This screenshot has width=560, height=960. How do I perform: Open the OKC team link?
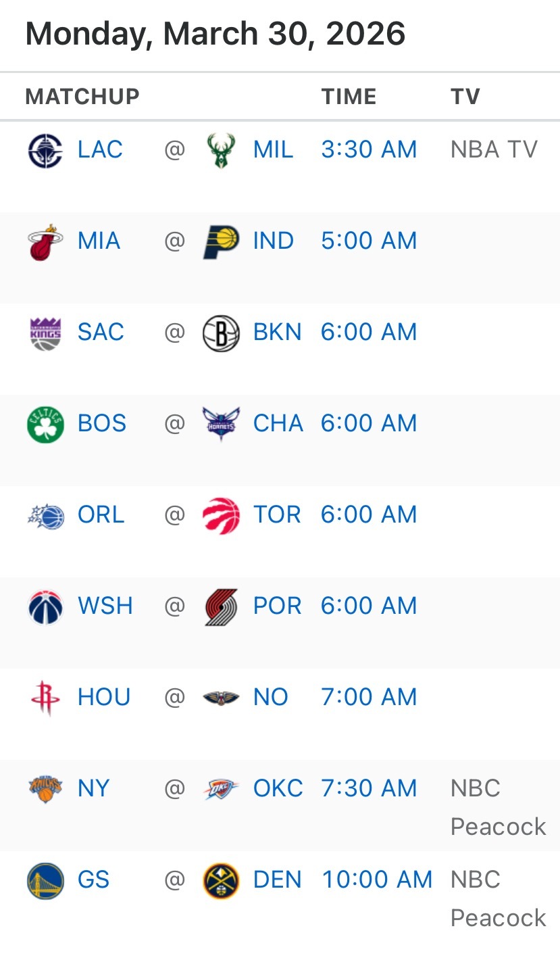pos(278,788)
